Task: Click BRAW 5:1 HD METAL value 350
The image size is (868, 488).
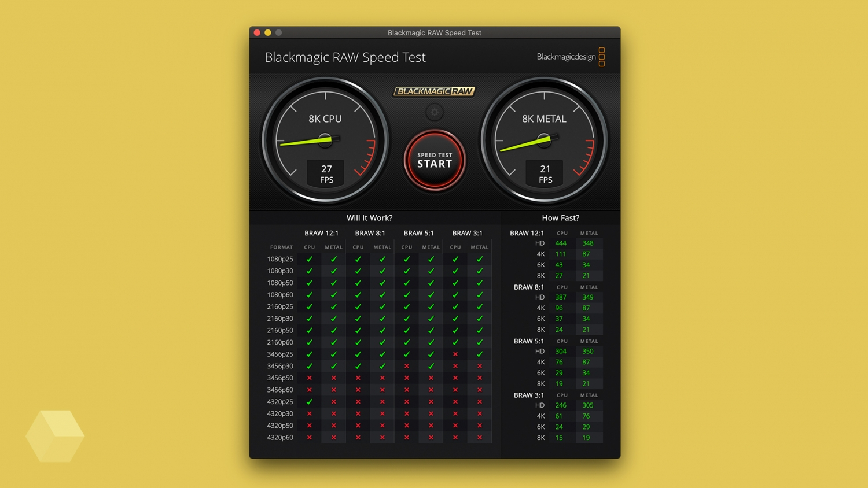Action: [x=588, y=352]
